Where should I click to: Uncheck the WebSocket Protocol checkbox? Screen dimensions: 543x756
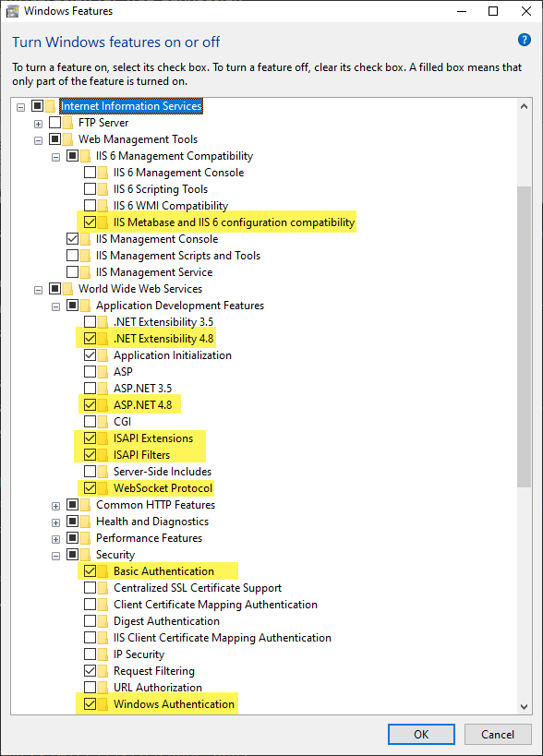point(90,488)
